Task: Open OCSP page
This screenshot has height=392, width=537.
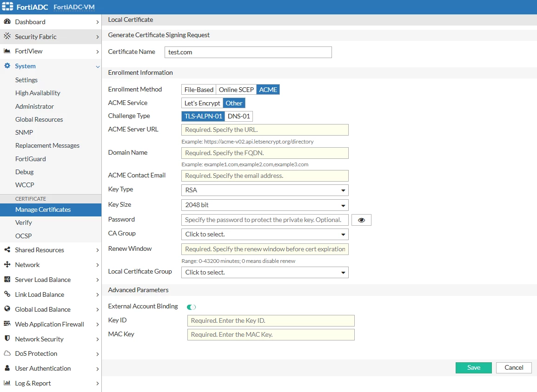Action: 23,236
